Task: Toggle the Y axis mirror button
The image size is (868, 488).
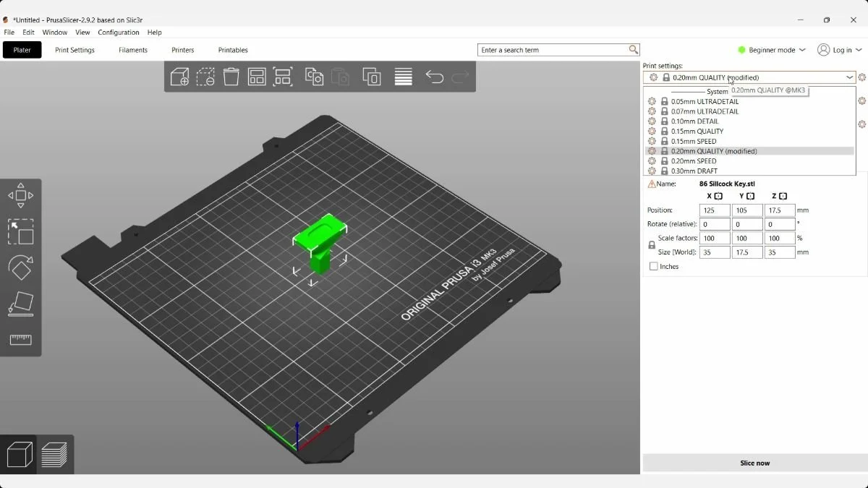Action: point(750,196)
